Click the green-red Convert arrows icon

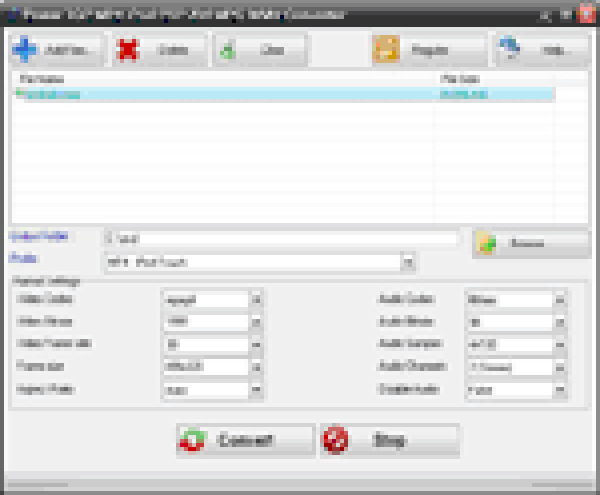tap(193, 440)
